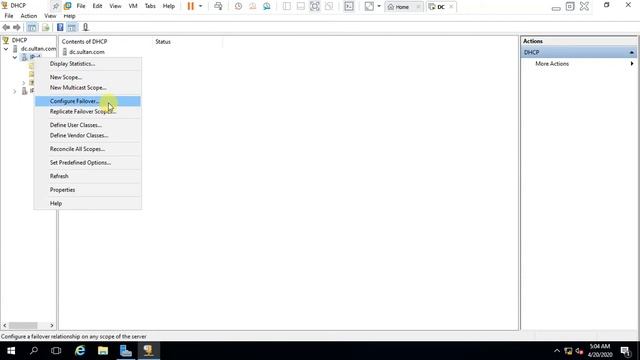Click the export list toolbar icon
Image resolution: width=640 pixels, height=360 pixels.
point(46,27)
